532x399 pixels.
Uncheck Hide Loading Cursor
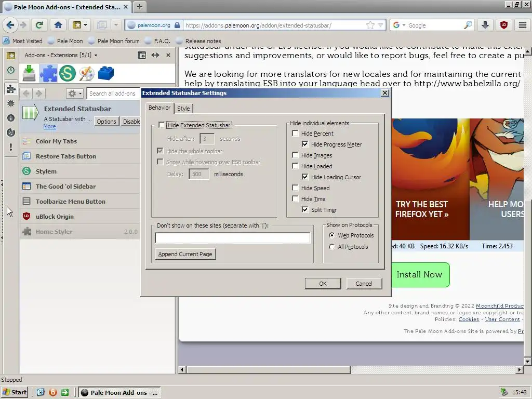[x=305, y=177]
